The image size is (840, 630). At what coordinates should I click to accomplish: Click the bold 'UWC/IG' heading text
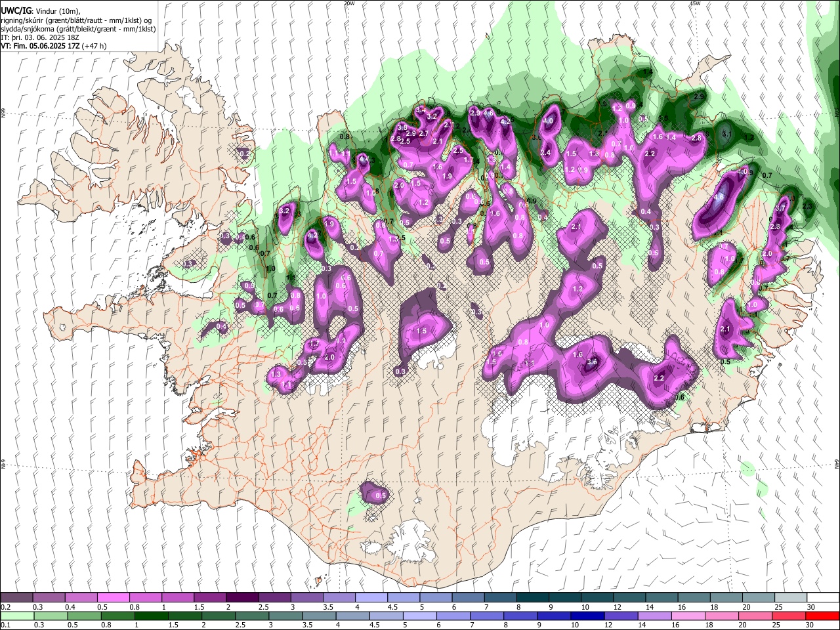(15, 11)
